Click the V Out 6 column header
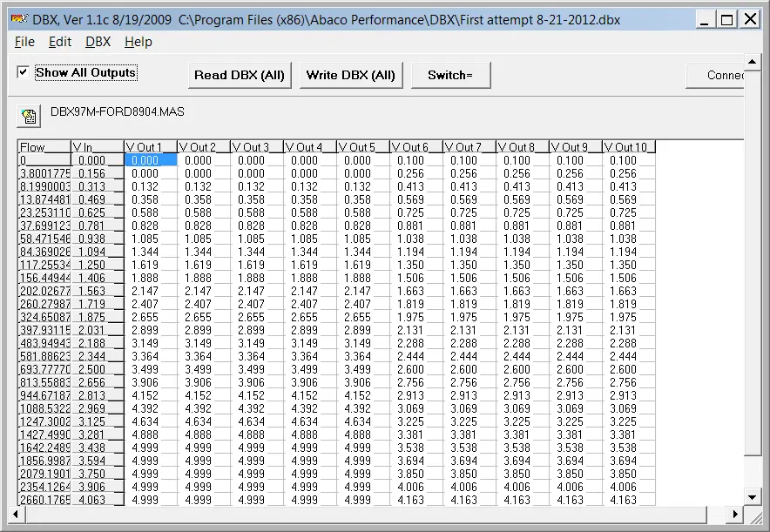 coord(416,147)
